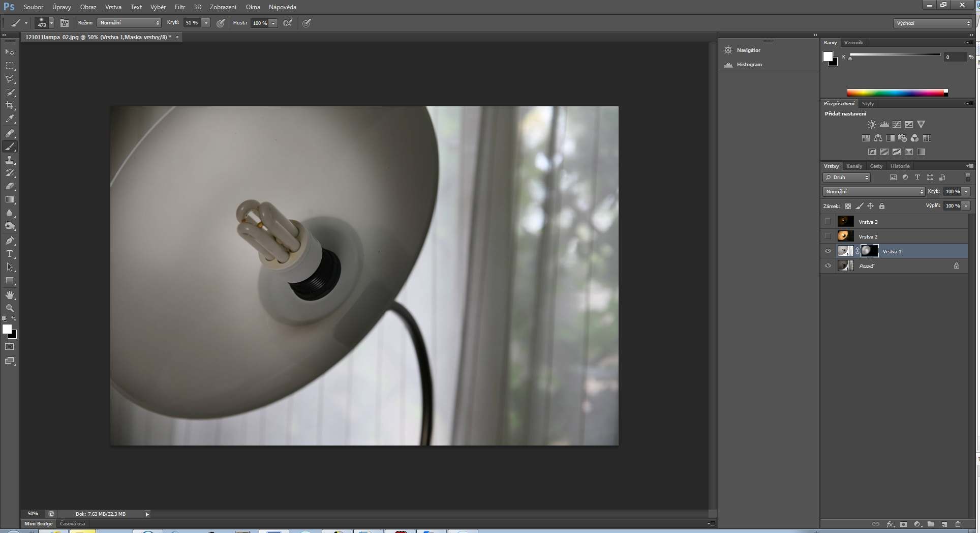Activate the Type tool

[x=10, y=254]
